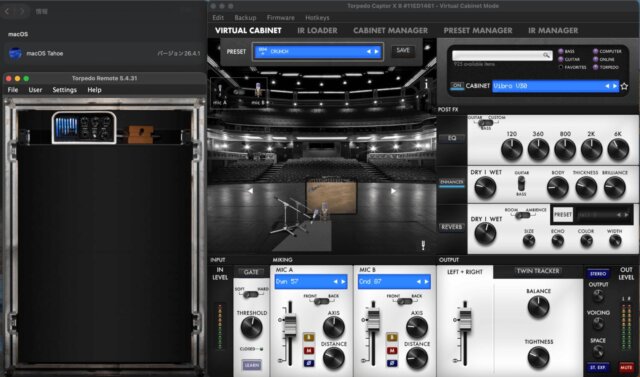
Task: Open the Firmware menu
Action: coord(280,18)
